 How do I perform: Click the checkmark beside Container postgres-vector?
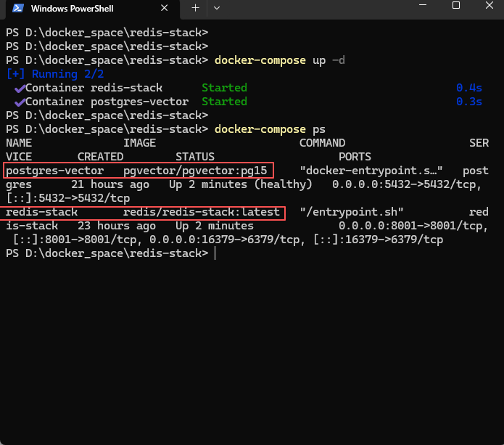[x=20, y=102]
